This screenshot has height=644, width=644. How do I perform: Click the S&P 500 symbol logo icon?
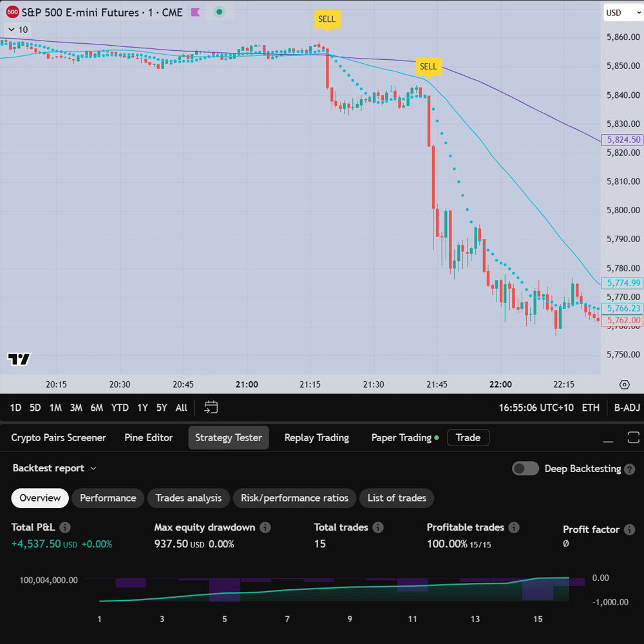pyautogui.click(x=13, y=12)
